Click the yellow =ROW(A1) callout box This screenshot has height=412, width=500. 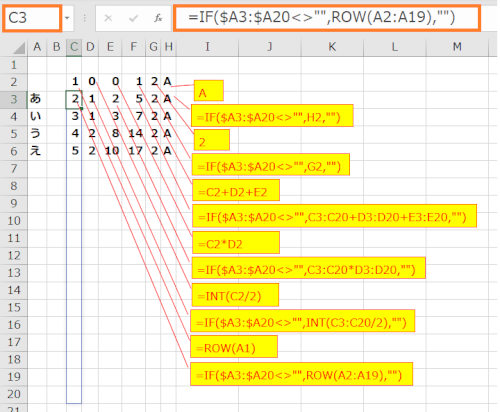[234, 347]
